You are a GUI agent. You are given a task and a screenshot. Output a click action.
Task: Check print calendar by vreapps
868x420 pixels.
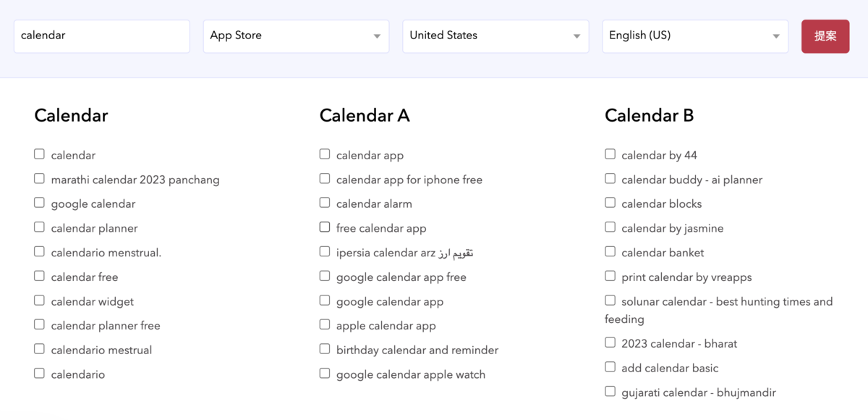[610, 276]
